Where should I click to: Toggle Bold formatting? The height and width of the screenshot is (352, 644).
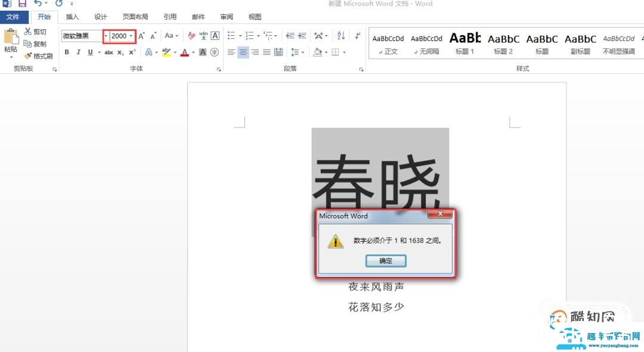pyautogui.click(x=67, y=52)
